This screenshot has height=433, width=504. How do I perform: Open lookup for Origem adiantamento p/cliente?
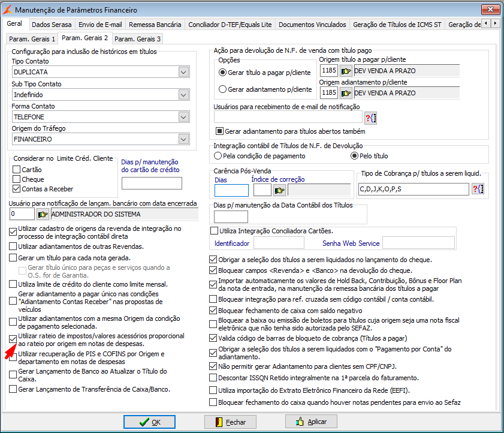346,93
